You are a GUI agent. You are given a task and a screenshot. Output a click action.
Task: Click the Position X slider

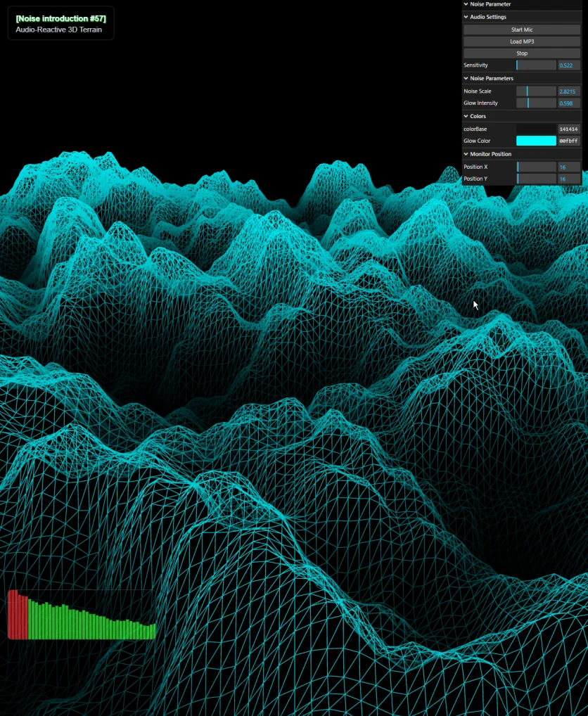(536, 167)
